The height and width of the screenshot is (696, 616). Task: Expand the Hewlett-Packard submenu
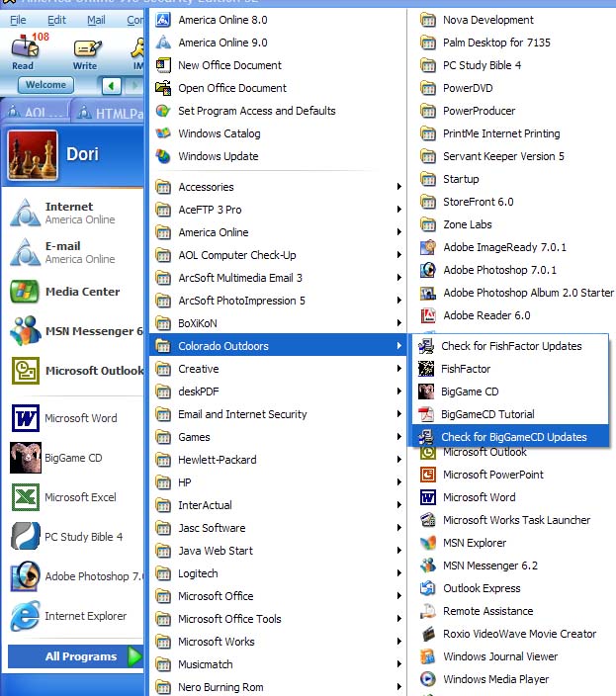tap(278, 460)
